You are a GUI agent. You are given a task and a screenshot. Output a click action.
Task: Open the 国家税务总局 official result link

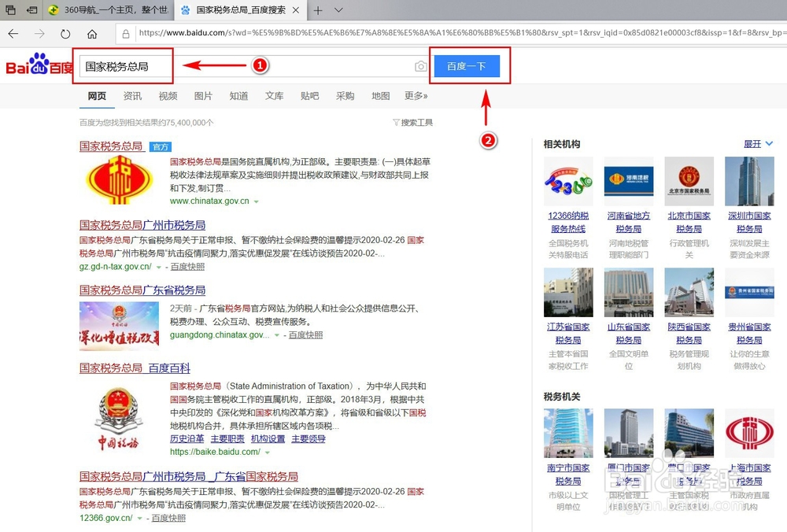point(111,146)
